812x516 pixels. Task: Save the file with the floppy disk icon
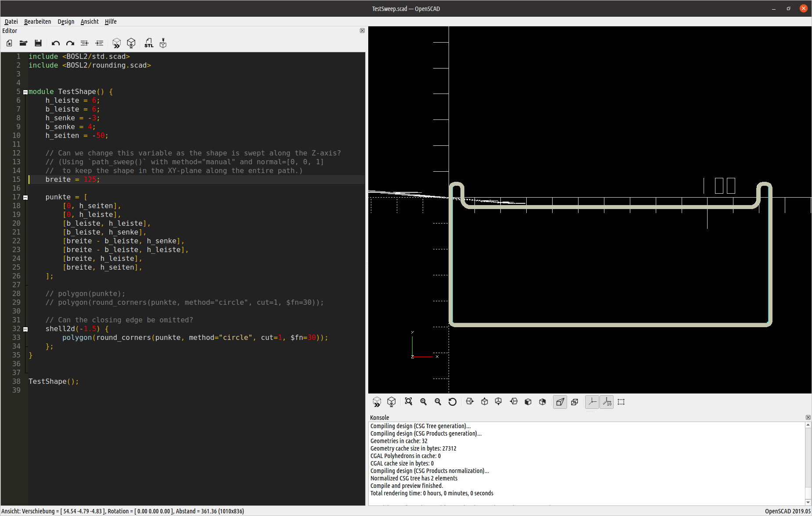pos(38,43)
